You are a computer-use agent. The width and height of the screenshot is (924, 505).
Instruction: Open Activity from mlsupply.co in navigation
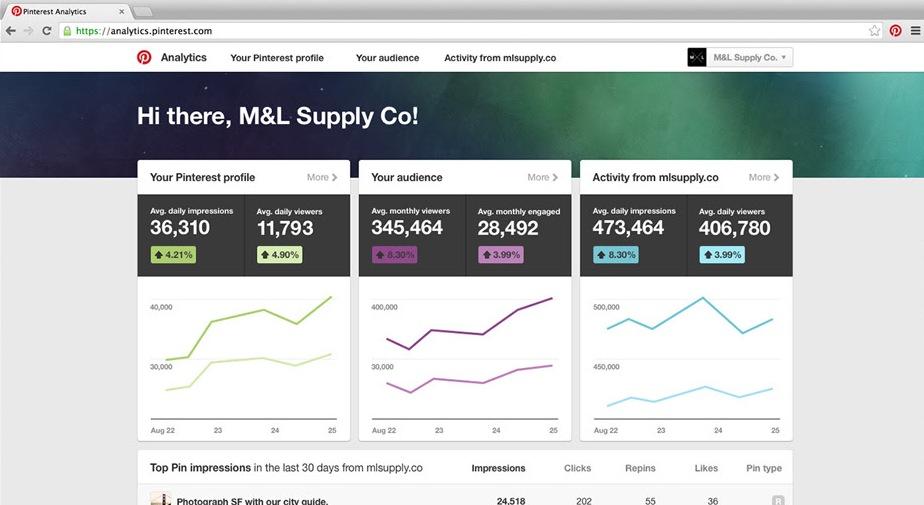point(500,58)
